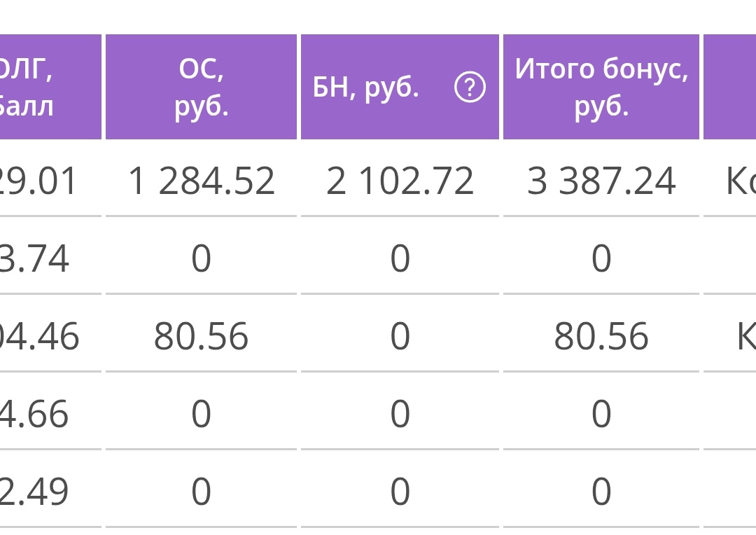Select the zero ОС cell in the 3.74 row
Screen dimensions: 756x535
(x=201, y=258)
